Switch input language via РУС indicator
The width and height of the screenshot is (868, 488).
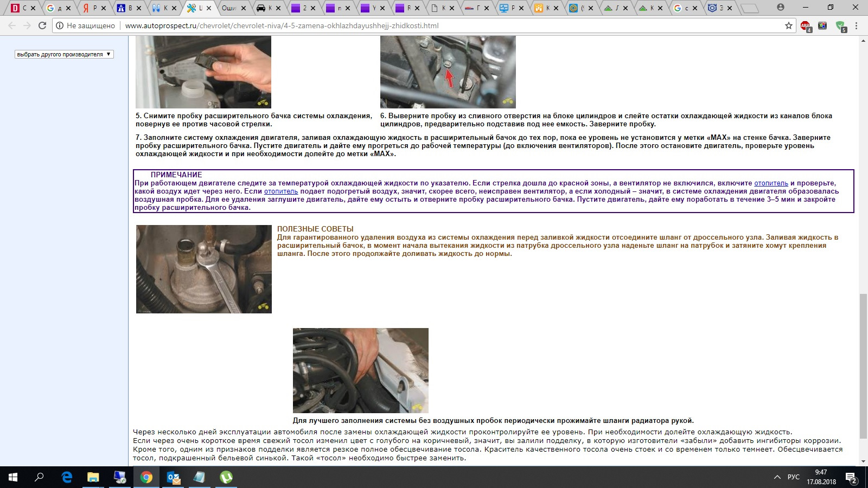click(793, 477)
